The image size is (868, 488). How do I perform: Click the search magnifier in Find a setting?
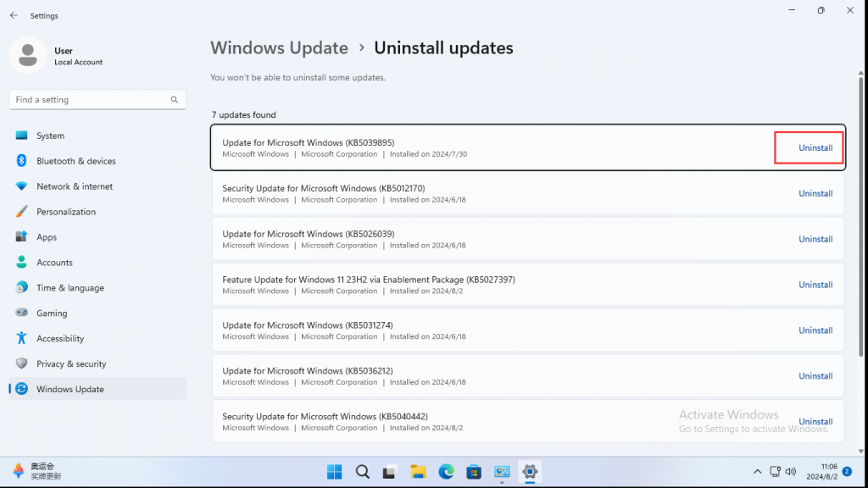175,100
